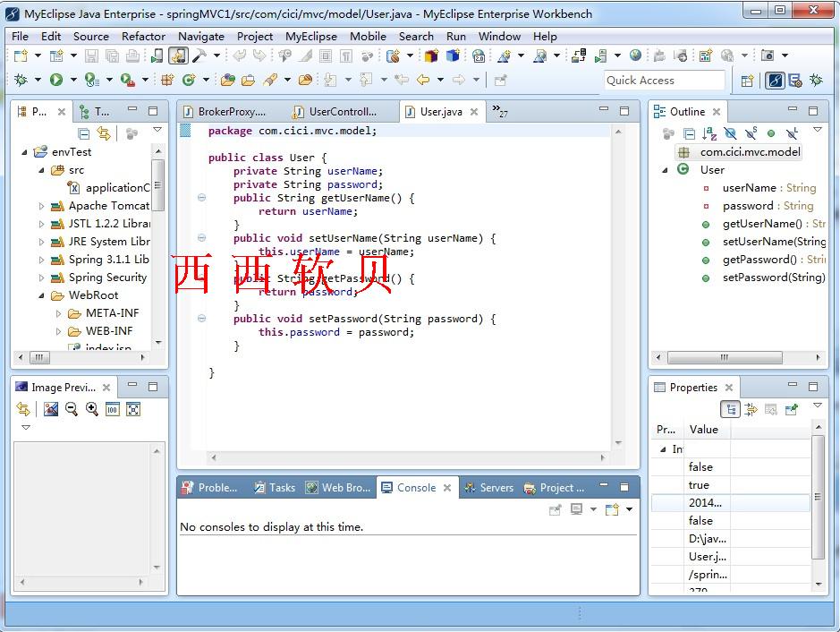Viewport: 840px width, 632px height.
Task: Click the Back navigation yellow arrow
Action: coord(423,81)
